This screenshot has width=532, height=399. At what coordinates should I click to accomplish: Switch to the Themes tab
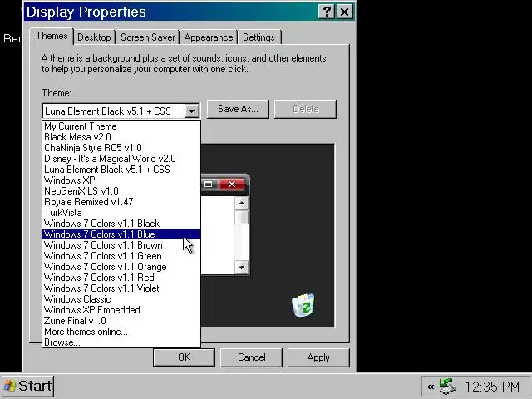click(x=52, y=36)
